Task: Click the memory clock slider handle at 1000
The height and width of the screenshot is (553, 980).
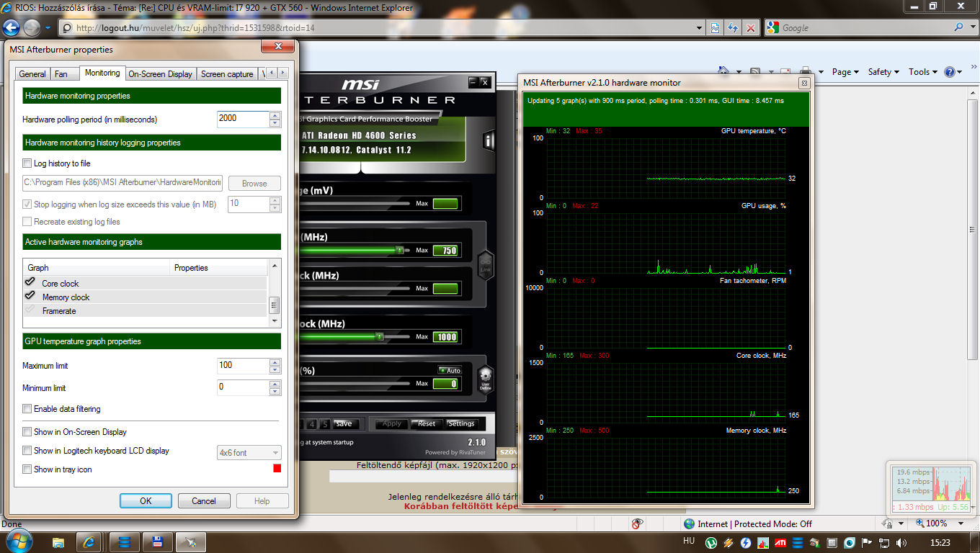Action: tap(378, 336)
